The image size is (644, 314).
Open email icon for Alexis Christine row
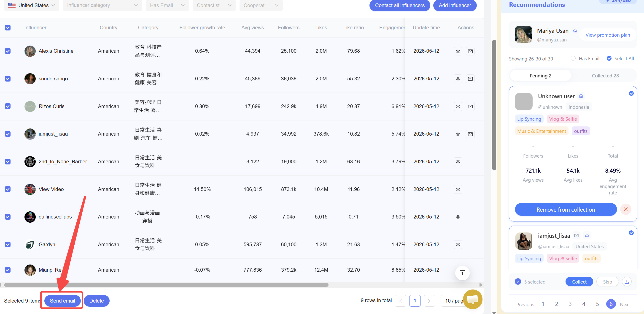coord(470,51)
